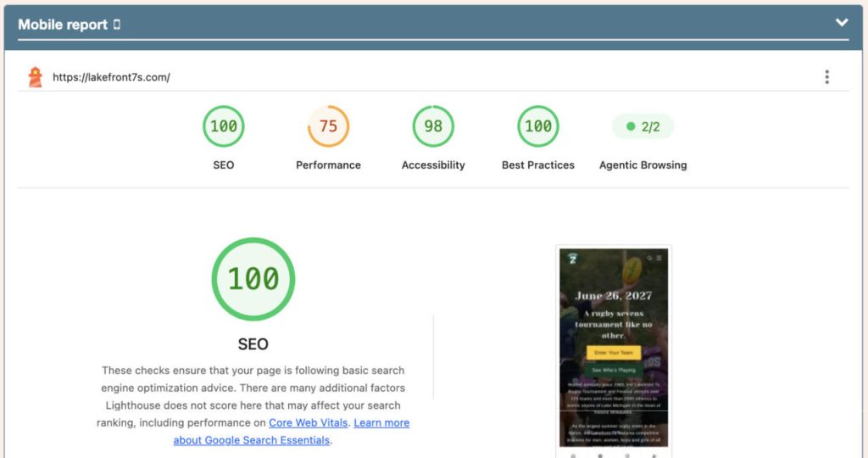
Task: Click the Lighthouse logo icon
Action: point(36,77)
